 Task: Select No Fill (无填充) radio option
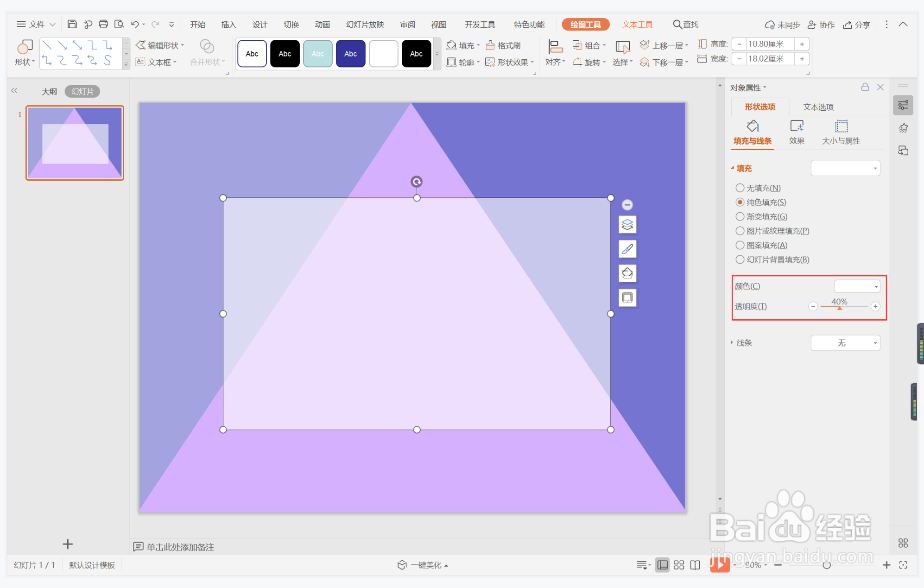(x=740, y=188)
